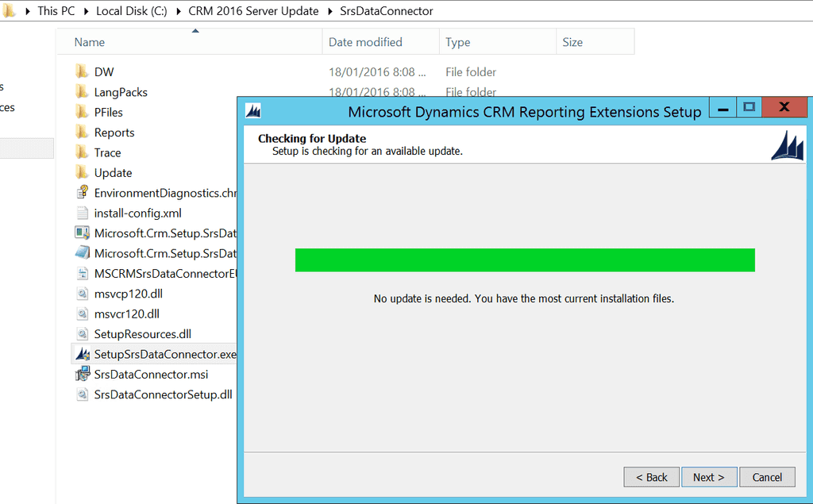Screen dimensions: 813x504
Task: Click the msvcp120.dll file icon
Action: (x=82, y=293)
